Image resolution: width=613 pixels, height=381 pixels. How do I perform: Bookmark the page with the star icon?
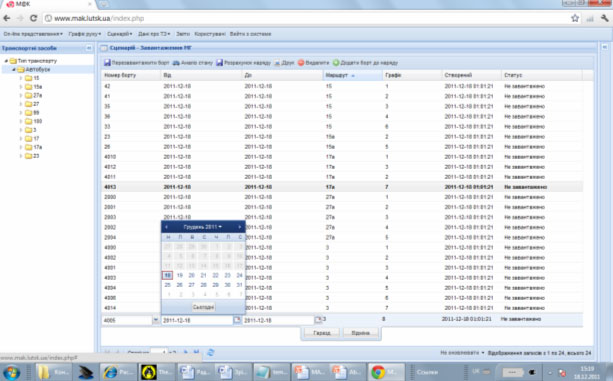pos(575,18)
